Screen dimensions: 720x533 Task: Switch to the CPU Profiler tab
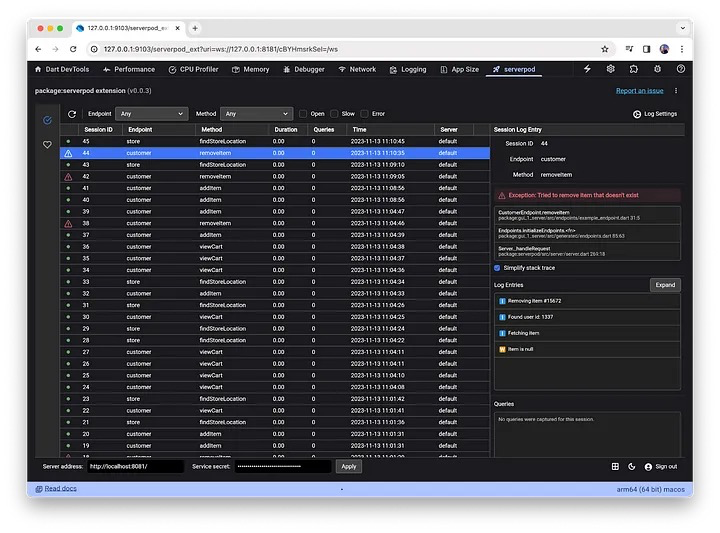(x=193, y=69)
